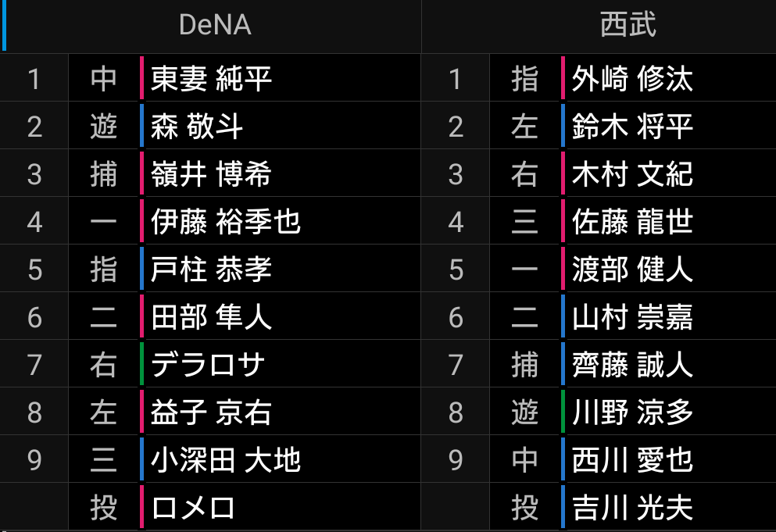776x532 pixels.
Task: Click 西武 starting pitcher 吉川 光夫
Action: (632, 508)
